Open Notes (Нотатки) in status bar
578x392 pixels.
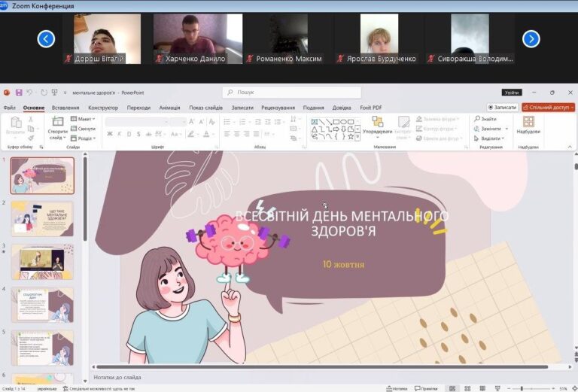click(x=400, y=388)
